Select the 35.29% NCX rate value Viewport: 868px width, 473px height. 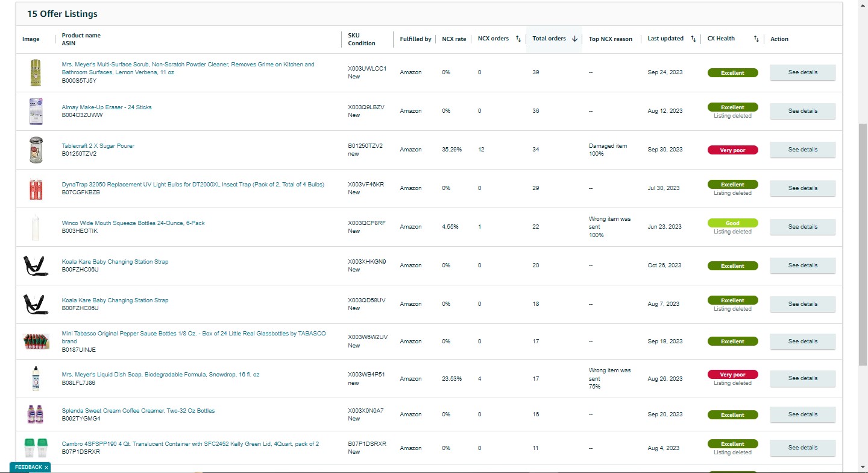coord(452,150)
